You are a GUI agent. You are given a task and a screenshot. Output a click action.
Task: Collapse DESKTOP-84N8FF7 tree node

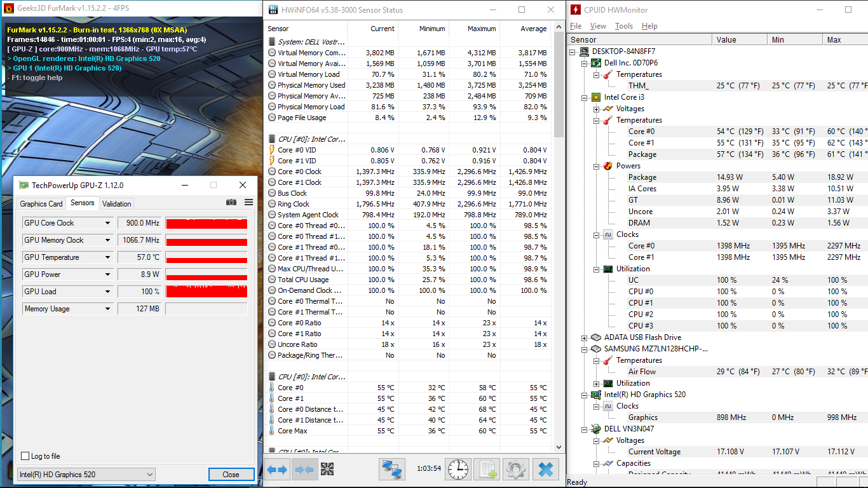pos(573,51)
